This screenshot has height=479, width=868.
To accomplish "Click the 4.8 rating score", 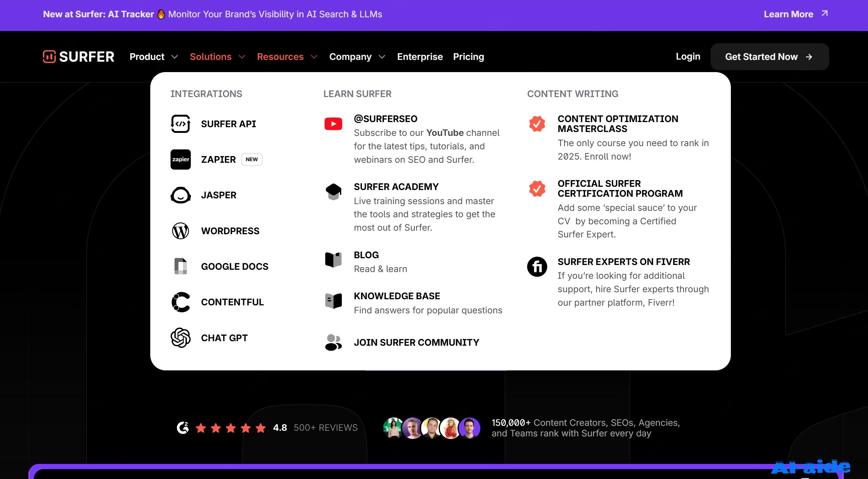I will 280,427.
